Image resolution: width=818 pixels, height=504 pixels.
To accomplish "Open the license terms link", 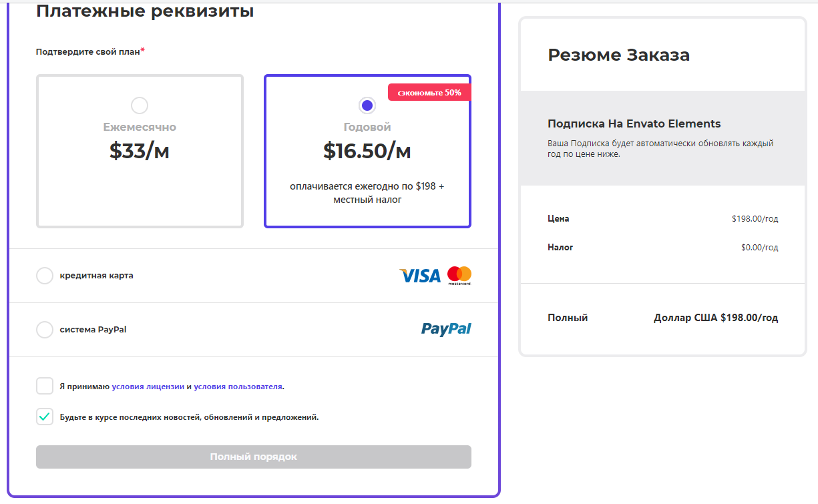I will pyautogui.click(x=148, y=387).
